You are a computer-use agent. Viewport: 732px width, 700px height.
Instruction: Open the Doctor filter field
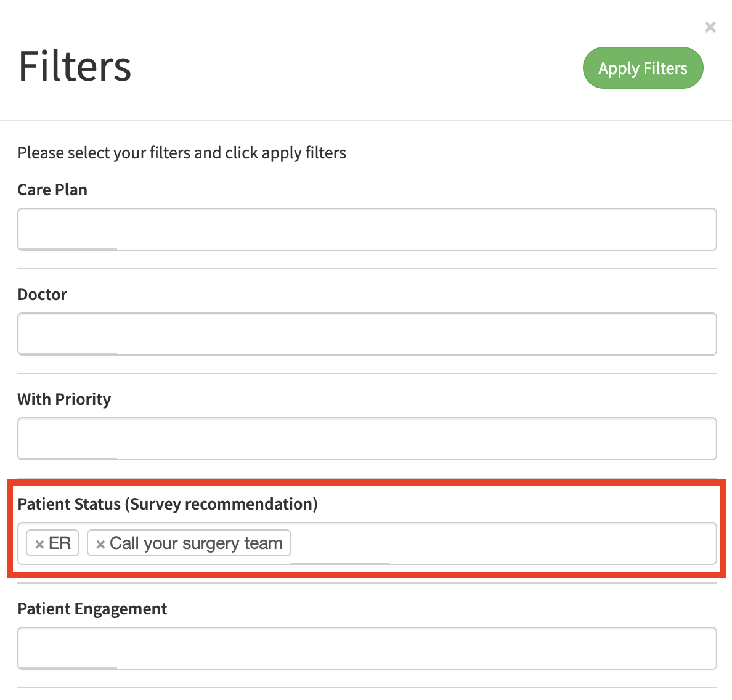point(367,334)
